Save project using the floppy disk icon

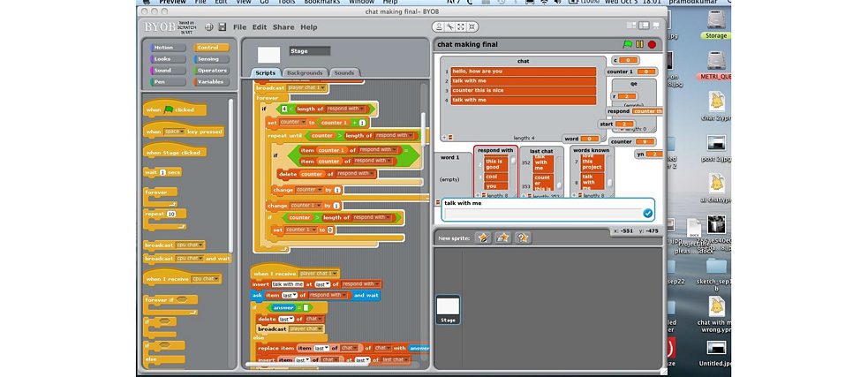pos(222,27)
